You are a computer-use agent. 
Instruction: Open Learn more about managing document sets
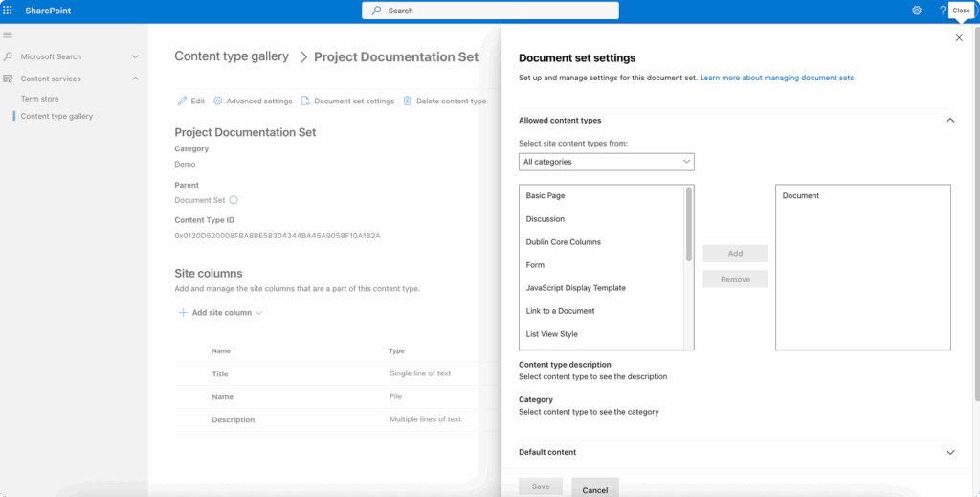click(776, 78)
